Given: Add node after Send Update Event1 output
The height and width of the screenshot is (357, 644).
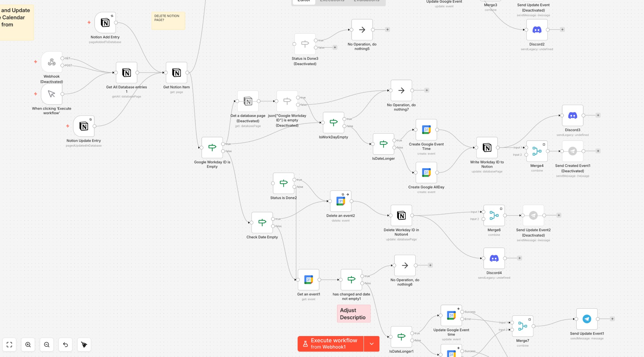Looking at the screenshot, I should (612, 319).
